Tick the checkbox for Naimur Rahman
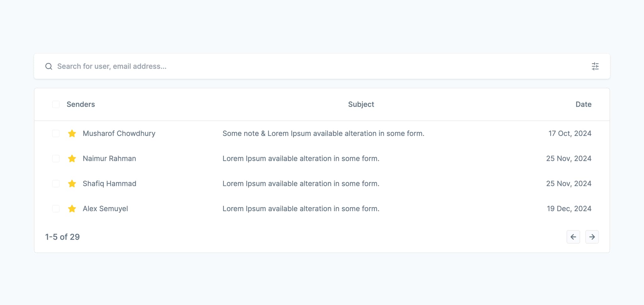Viewport: 644px width, 305px height. (x=56, y=159)
